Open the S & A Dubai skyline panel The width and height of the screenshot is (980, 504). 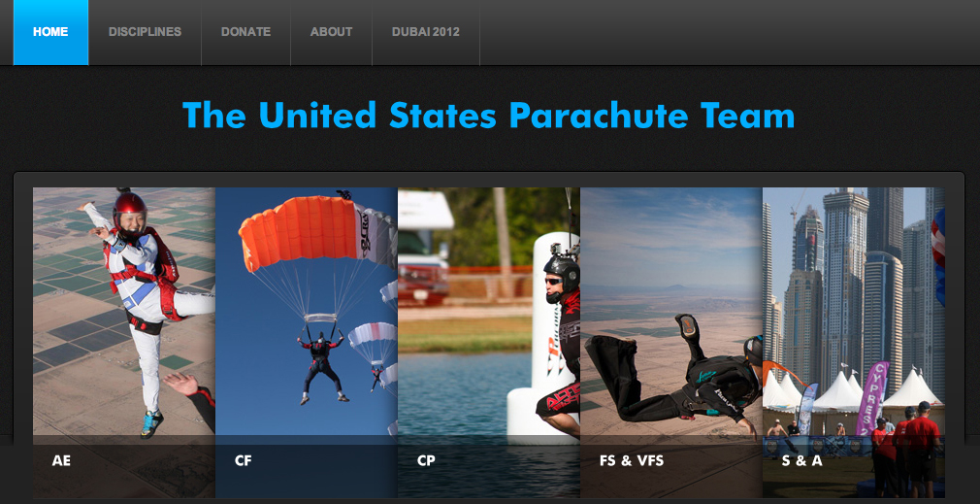854,343
